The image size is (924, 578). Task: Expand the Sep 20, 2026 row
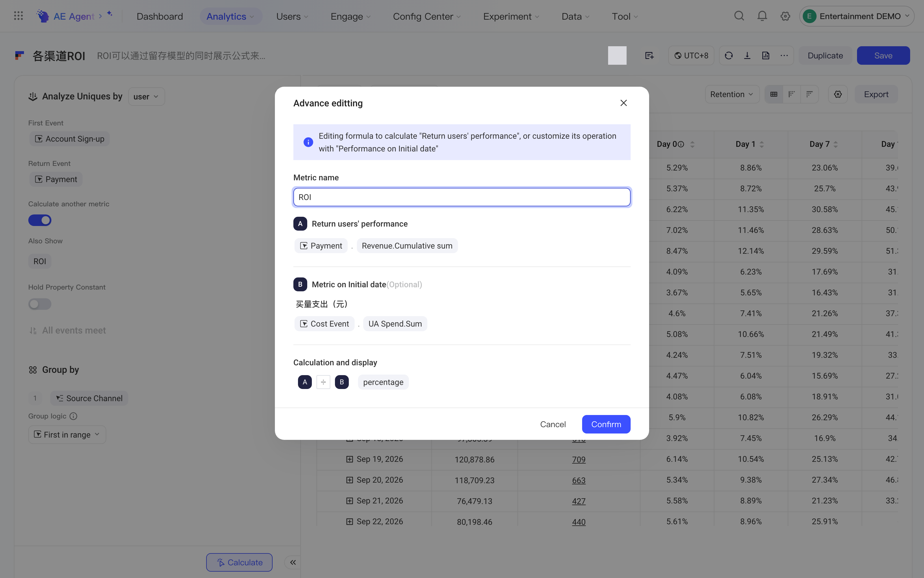(x=349, y=480)
